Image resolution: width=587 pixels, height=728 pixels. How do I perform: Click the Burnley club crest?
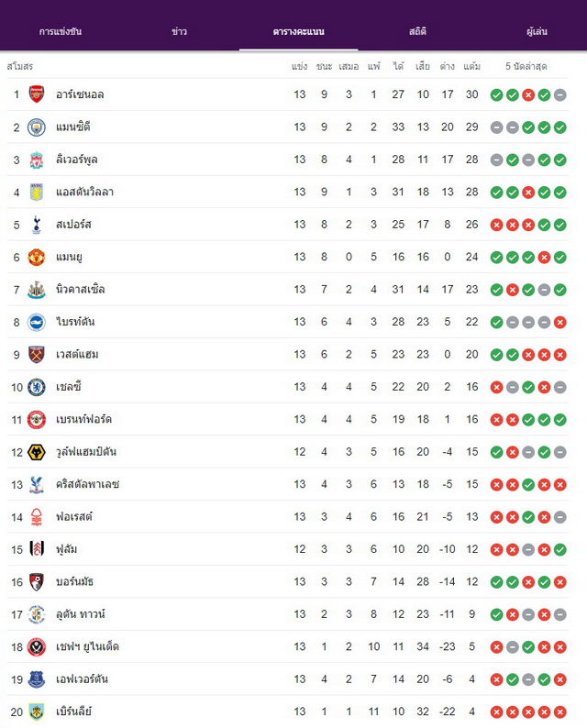coord(36,711)
